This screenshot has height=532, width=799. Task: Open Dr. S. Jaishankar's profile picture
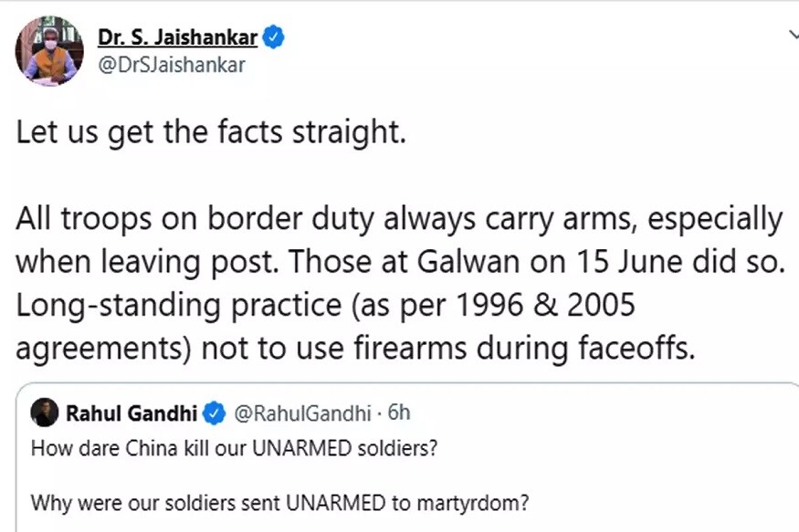tap(50, 50)
